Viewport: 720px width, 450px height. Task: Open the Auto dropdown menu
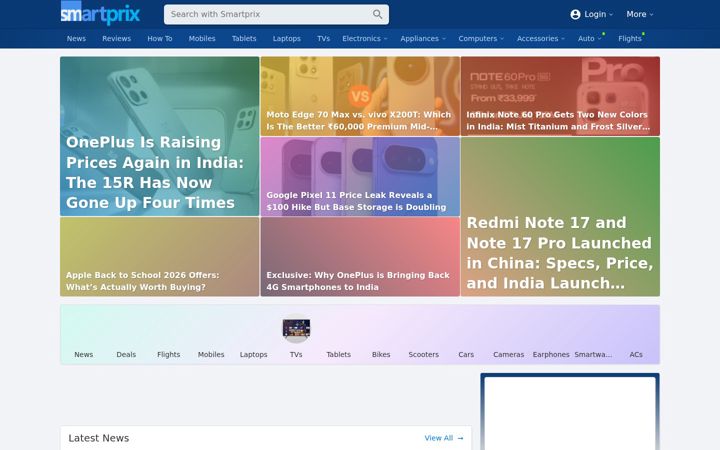click(590, 39)
